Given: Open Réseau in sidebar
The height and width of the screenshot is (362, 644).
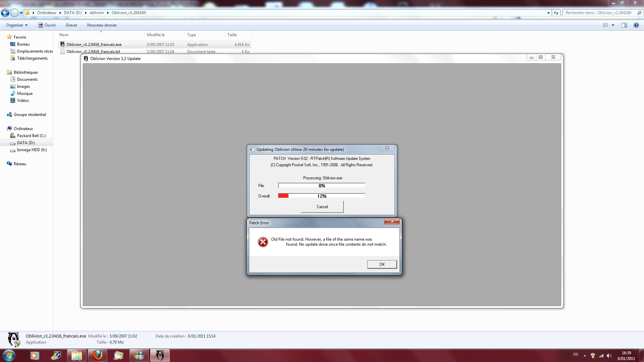Looking at the screenshot, I should point(20,164).
